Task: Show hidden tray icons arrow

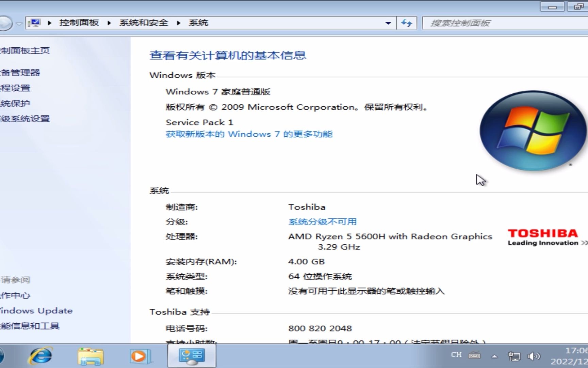Action: (x=494, y=356)
